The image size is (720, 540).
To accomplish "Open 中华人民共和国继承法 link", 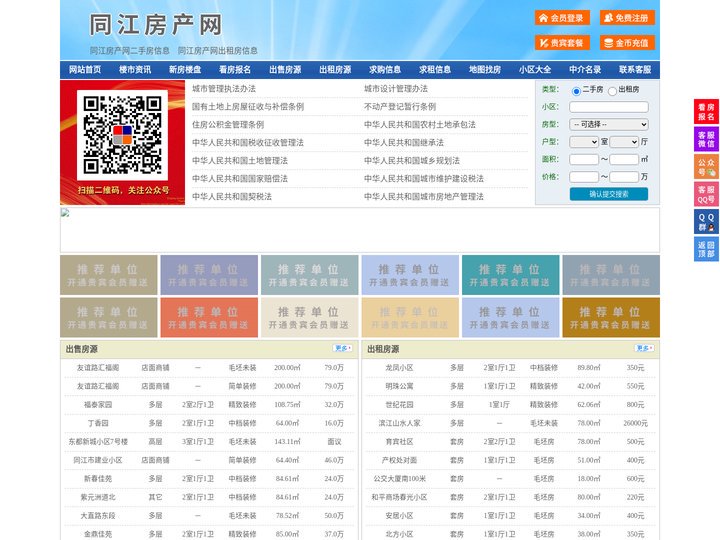I will [x=404, y=142].
